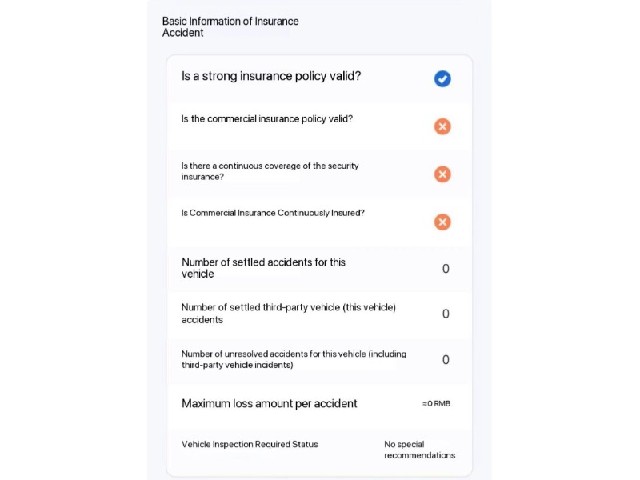Select 'Vehicle Inspection Required Status' label

click(249, 444)
